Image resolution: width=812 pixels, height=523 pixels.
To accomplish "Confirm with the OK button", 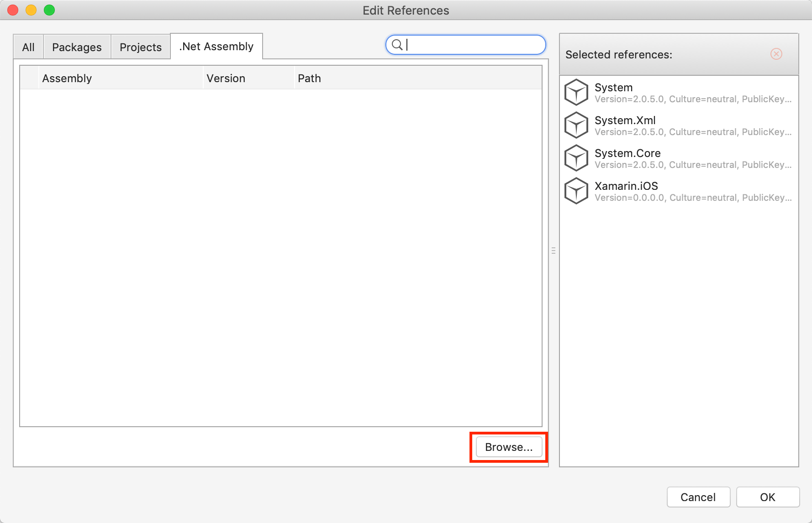I will click(x=768, y=497).
